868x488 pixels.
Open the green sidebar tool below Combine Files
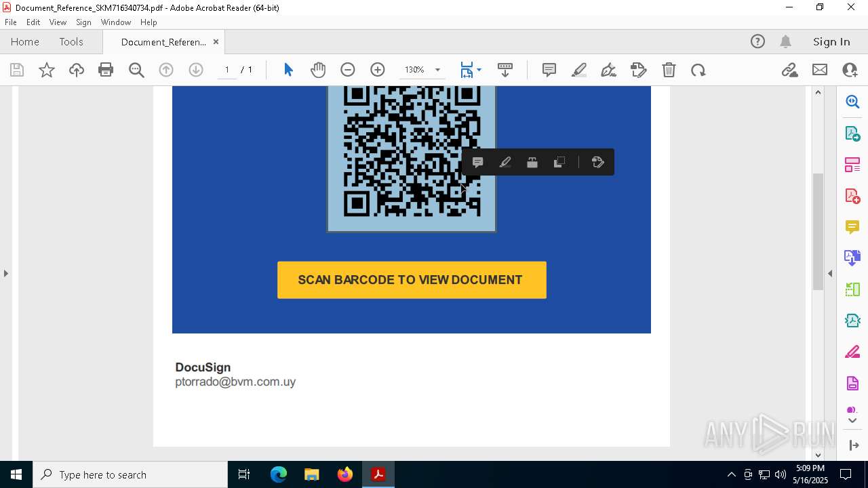(852, 289)
